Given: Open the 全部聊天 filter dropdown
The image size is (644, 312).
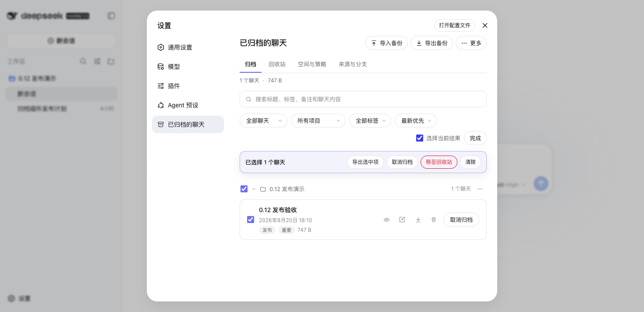Looking at the screenshot, I should 263,121.
